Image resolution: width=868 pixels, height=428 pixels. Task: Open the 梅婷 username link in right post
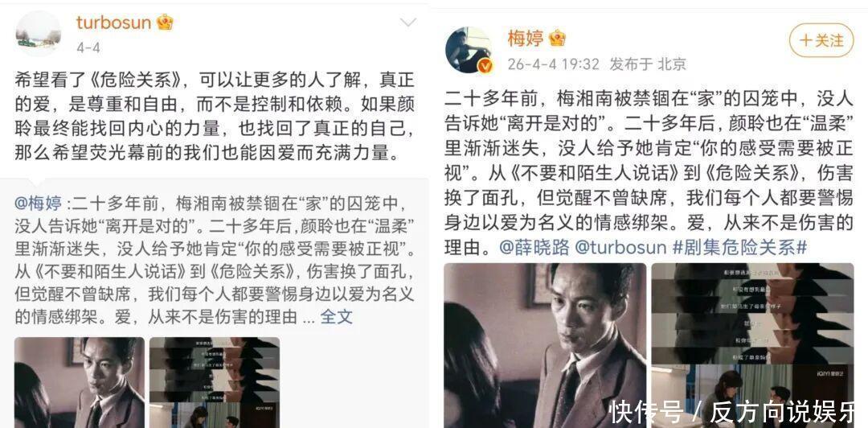pyautogui.click(x=526, y=39)
